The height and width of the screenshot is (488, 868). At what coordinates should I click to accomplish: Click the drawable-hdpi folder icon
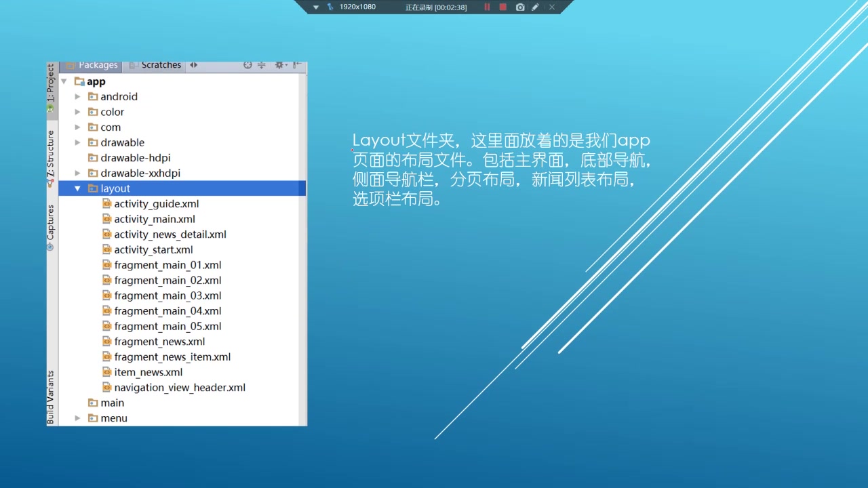93,158
